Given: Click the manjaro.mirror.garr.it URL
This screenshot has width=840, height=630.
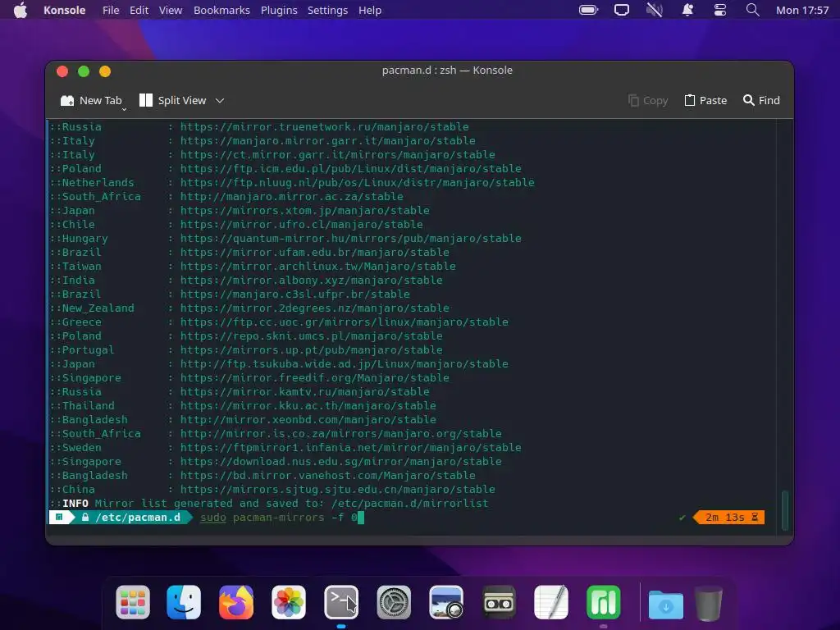Looking at the screenshot, I should pos(328,141).
